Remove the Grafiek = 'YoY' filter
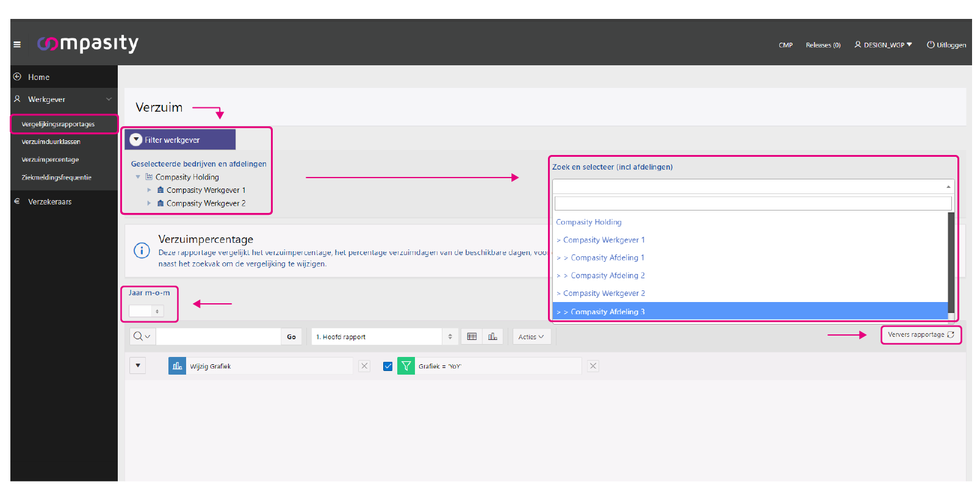The width and height of the screenshot is (980, 504). click(593, 365)
